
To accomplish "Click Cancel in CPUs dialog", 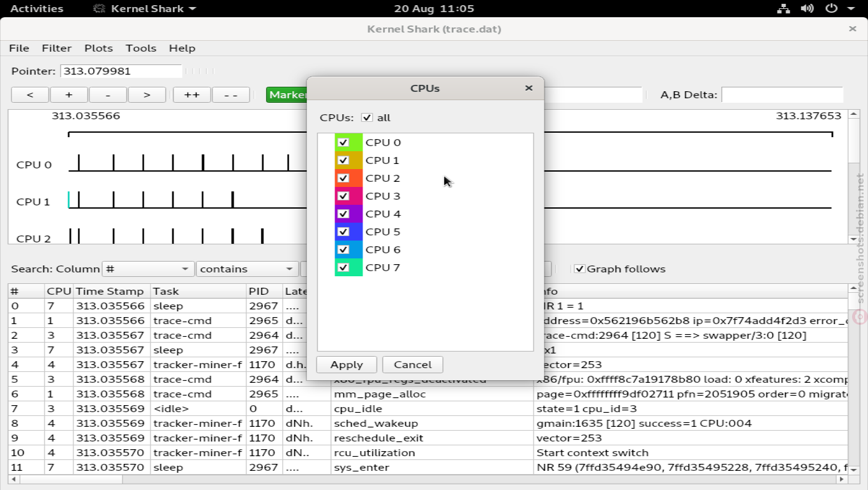I will pos(412,364).
